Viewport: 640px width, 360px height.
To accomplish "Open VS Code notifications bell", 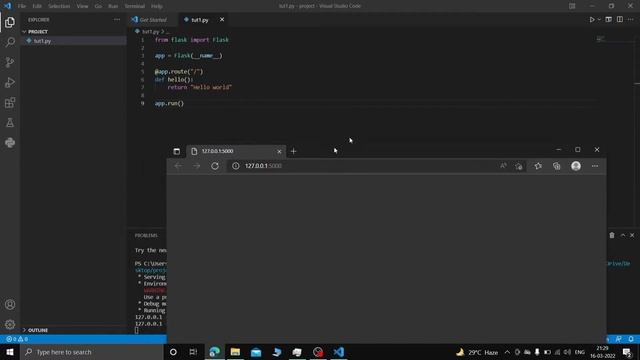I will (631, 339).
